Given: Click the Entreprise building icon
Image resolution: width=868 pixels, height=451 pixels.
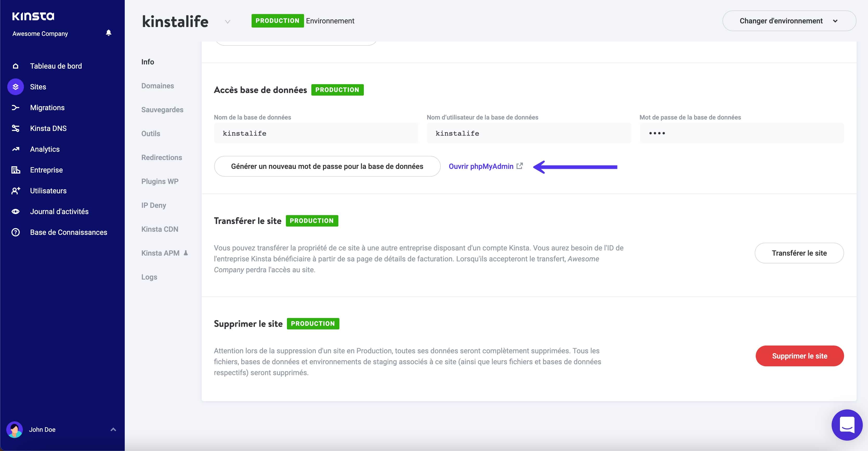Looking at the screenshot, I should 16,170.
